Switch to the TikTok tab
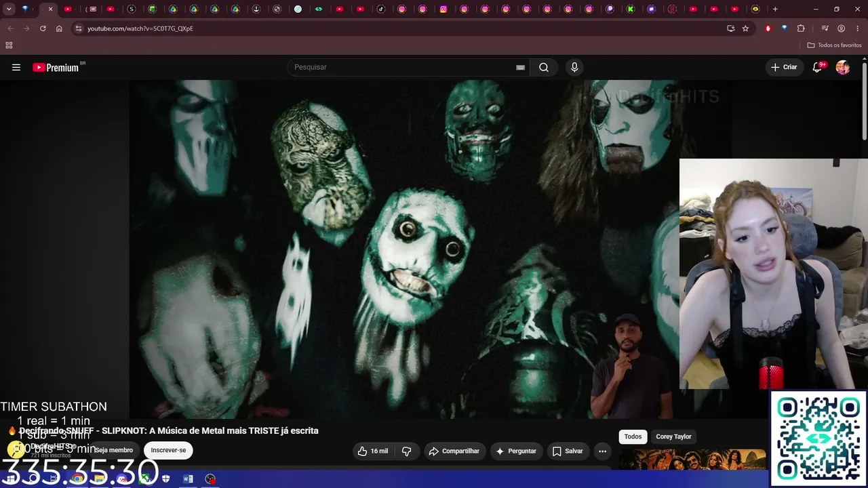Image resolution: width=868 pixels, height=488 pixels. (380, 9)
